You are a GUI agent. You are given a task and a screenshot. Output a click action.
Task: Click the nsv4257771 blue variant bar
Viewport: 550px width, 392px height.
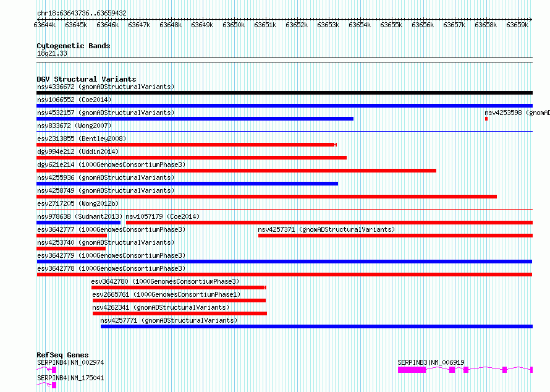(317, 326)
